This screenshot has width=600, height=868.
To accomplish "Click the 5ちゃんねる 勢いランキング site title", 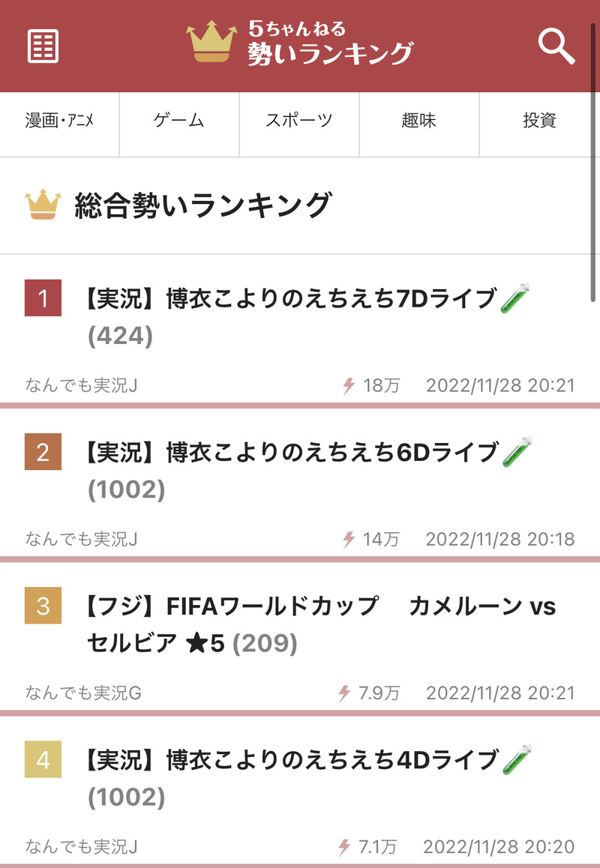I will point(330,43).
